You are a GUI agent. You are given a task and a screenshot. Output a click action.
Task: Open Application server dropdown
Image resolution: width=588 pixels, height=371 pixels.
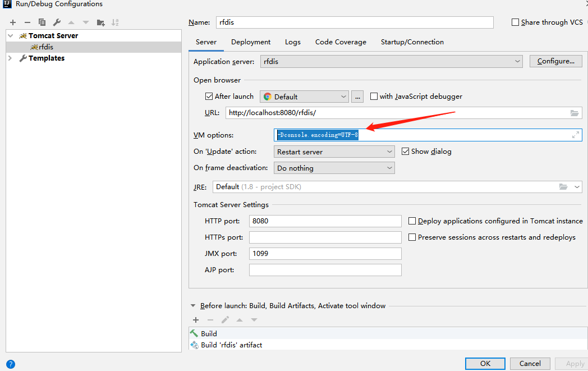click(x=392, y=62)
